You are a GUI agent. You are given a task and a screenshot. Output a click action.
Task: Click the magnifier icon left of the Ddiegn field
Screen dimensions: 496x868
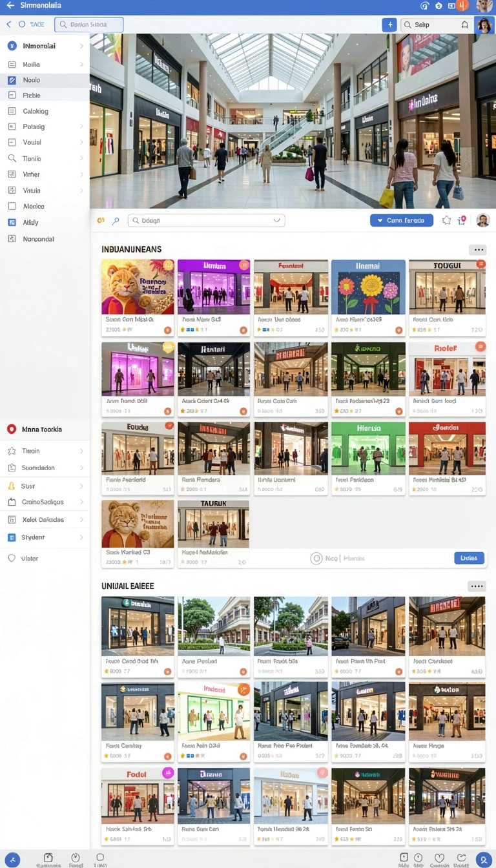[x=116, y=221]
